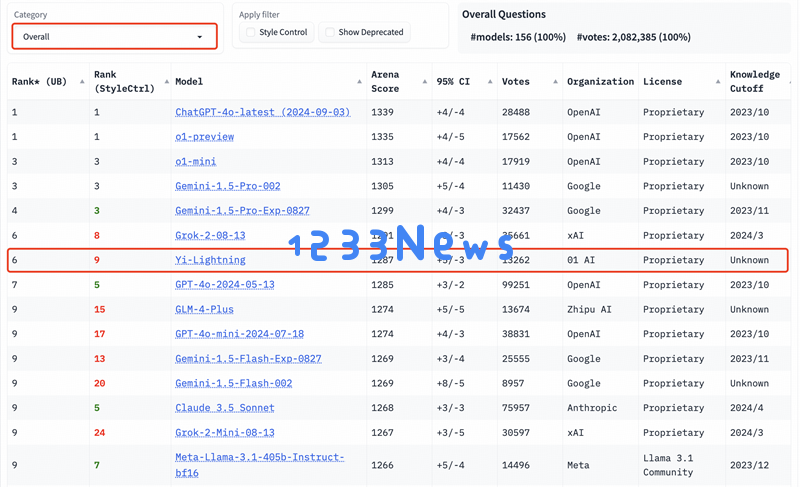Select the 95% CI cell +8/-5
The width and height of the screenshot is (800, 487).
point(450,383)
